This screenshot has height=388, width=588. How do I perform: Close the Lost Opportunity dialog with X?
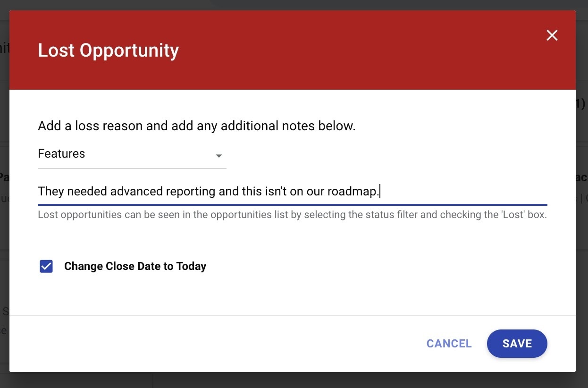pyautogui.click(x=552, y=35)
